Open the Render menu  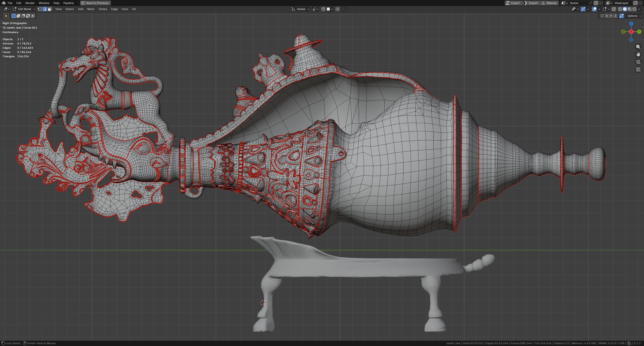pos(30,3)
